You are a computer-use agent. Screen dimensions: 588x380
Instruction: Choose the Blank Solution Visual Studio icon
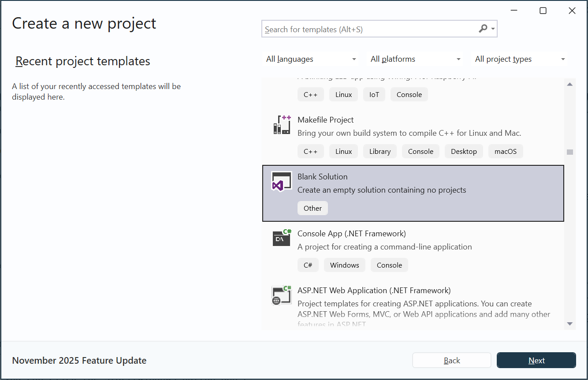click(x=282, y=181)
